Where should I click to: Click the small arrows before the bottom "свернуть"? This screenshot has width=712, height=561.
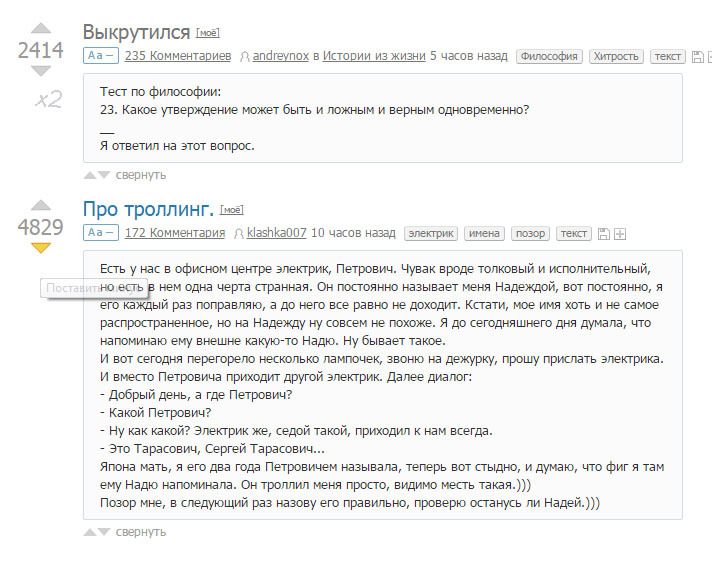(x=97, y=532)
